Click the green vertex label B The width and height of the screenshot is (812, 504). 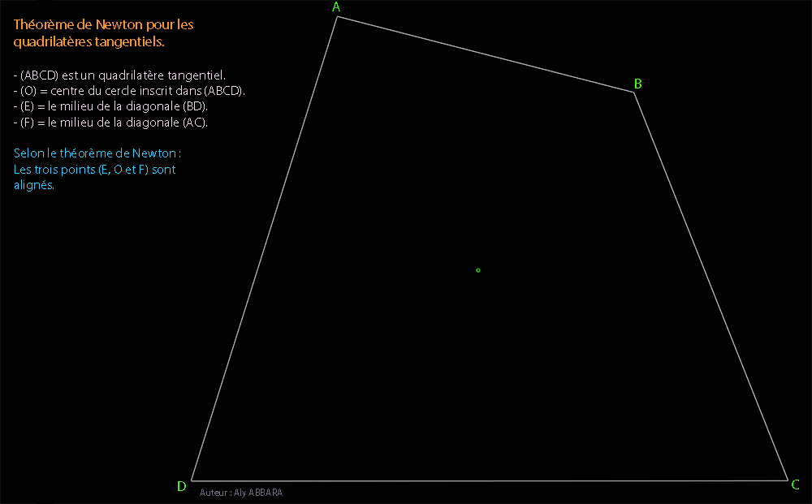click(x=638, y=84)
